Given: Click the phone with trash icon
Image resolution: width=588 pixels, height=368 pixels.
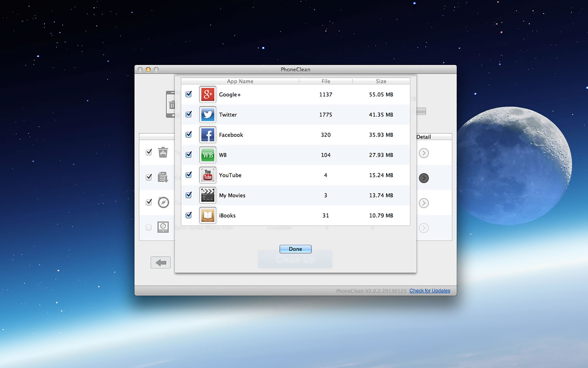Looking at the screenshot, I should tap(170, 104).
